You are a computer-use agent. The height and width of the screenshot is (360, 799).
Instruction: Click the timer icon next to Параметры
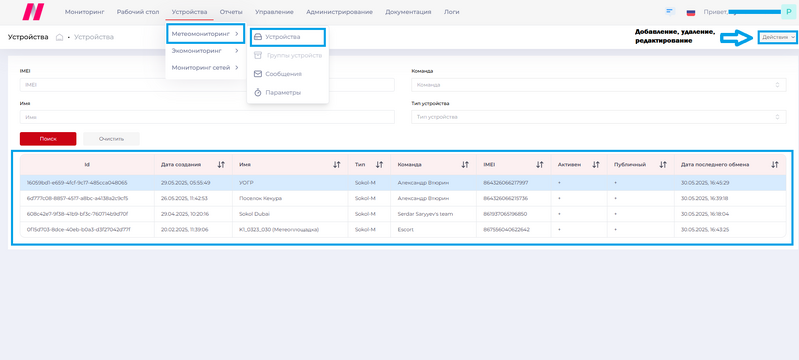coord(258,92)
